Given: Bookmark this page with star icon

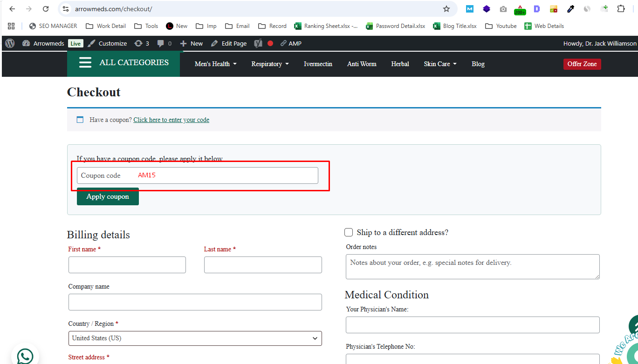Looking at the screenshot, I should click(x=446, y=9).
